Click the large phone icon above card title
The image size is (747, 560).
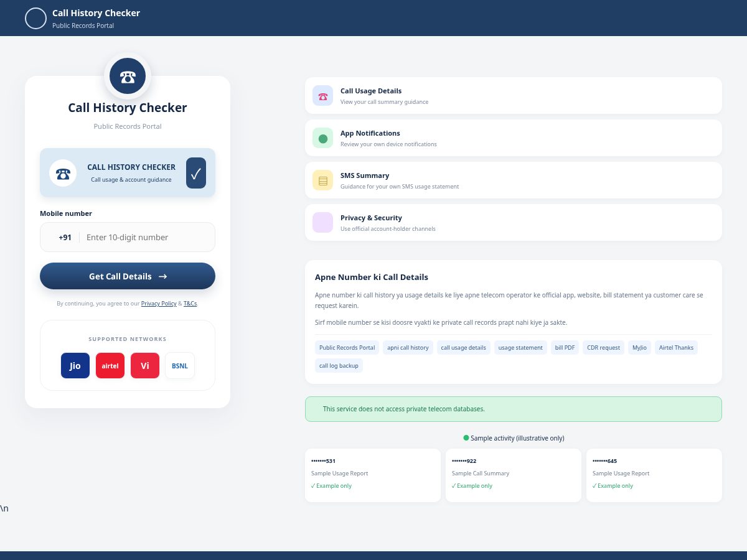(128, 77)
